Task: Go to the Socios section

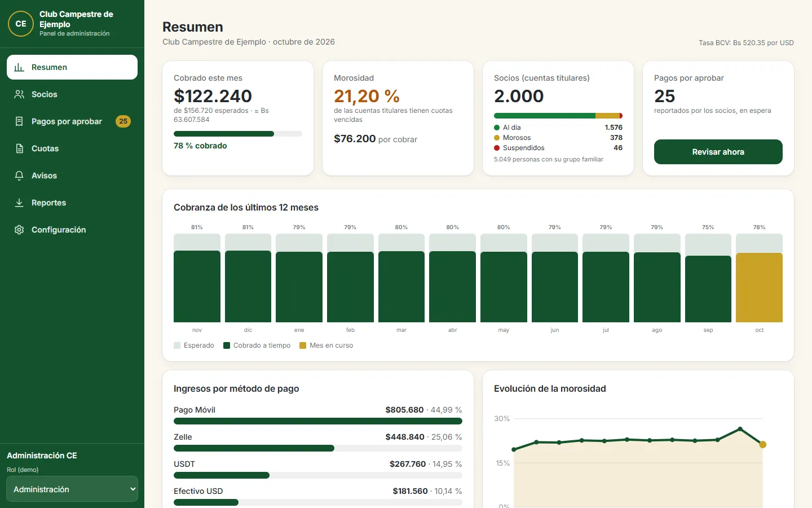Action: coord(72,94)
